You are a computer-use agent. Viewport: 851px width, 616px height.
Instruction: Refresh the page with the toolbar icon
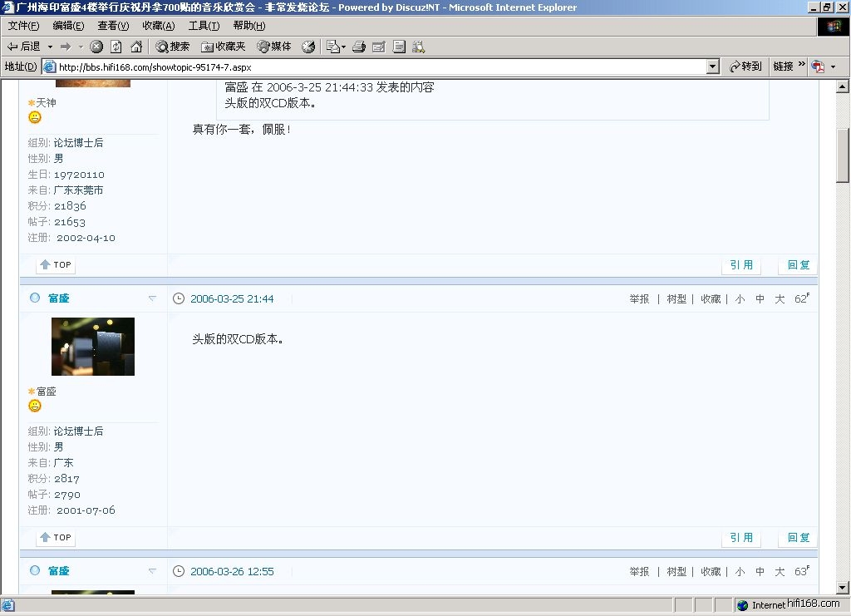pyautogui.click(x=116, y=47)
